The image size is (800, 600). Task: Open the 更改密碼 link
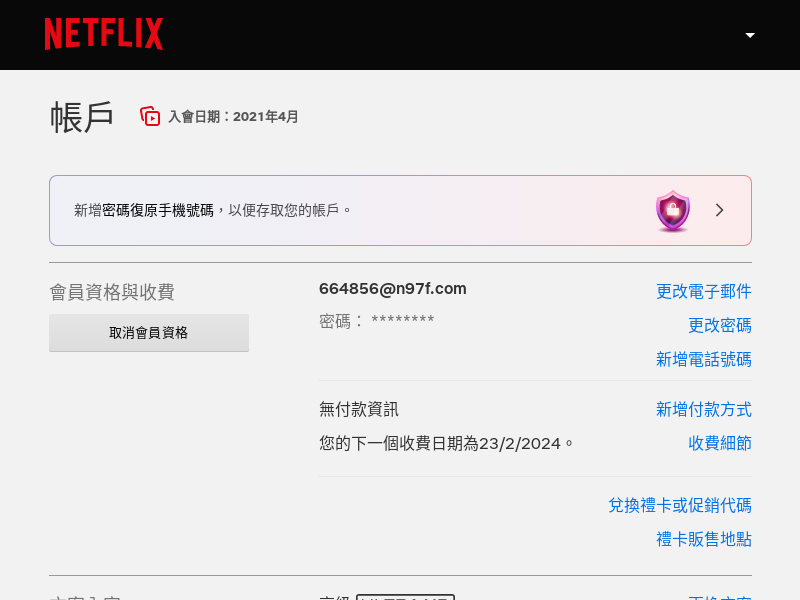coord(719,325)
